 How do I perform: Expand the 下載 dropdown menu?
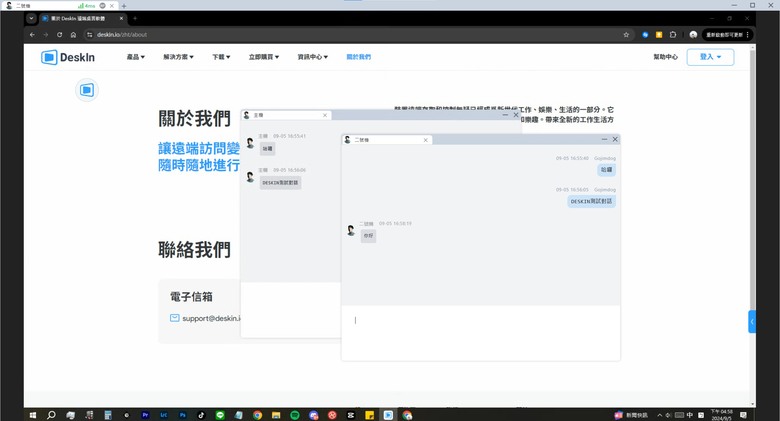tap(221, 57)
